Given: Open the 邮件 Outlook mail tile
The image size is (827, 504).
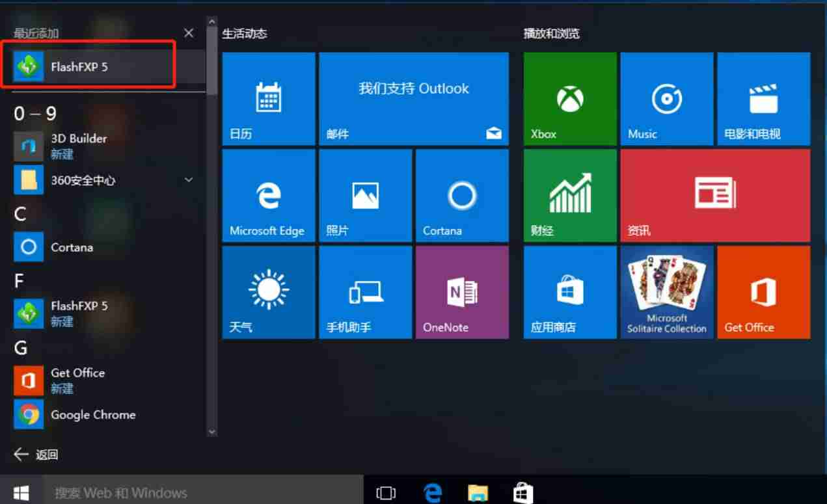Looking at the screenshot, I should (414, 99).
